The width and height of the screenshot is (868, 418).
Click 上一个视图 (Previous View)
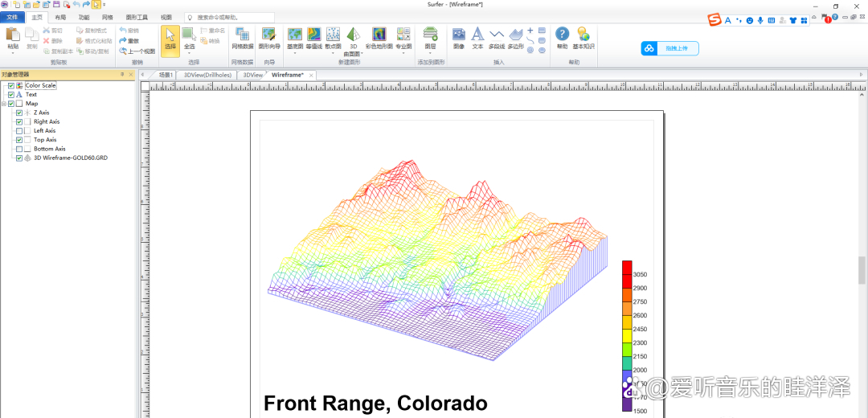(137, 51)
